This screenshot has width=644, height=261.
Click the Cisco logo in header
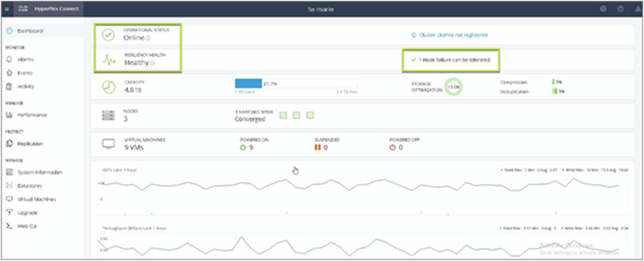tap(23, 8)
